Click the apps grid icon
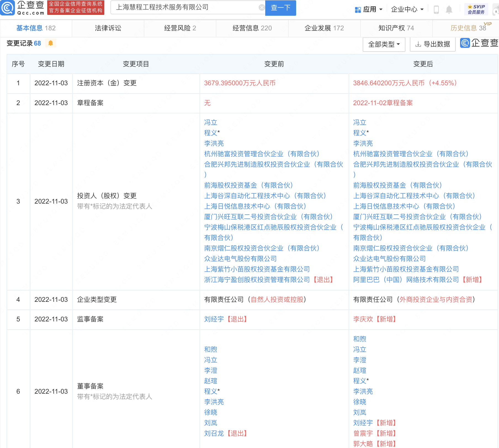The image size is (499, 448). coord(358,10)
